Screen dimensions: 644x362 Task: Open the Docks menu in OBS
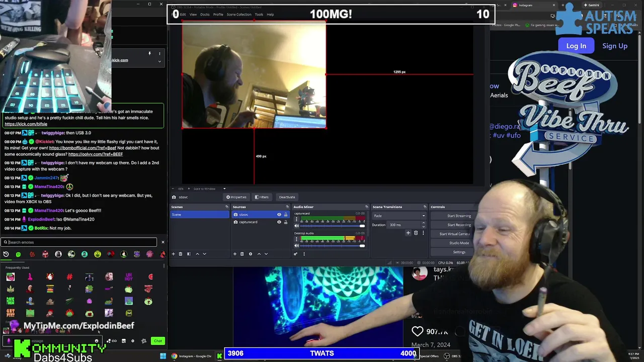pos(205,14)
